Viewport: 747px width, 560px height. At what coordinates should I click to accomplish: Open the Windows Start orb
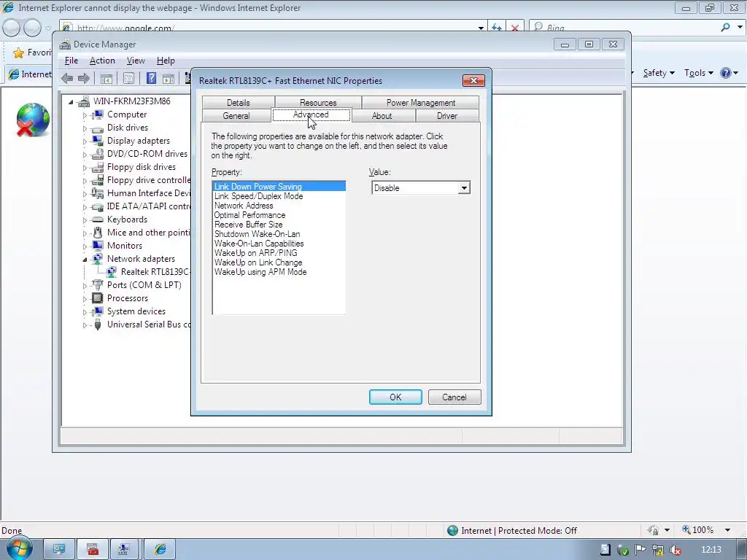(x=20, y=548)
